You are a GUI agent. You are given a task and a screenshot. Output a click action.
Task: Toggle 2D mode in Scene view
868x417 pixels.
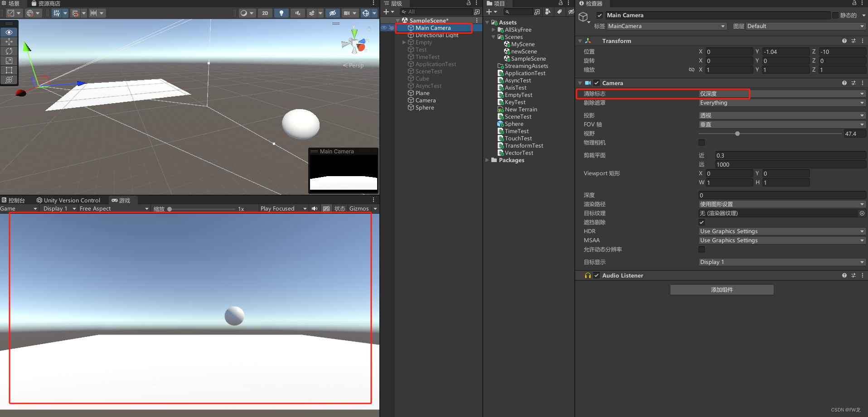point(265,13)
